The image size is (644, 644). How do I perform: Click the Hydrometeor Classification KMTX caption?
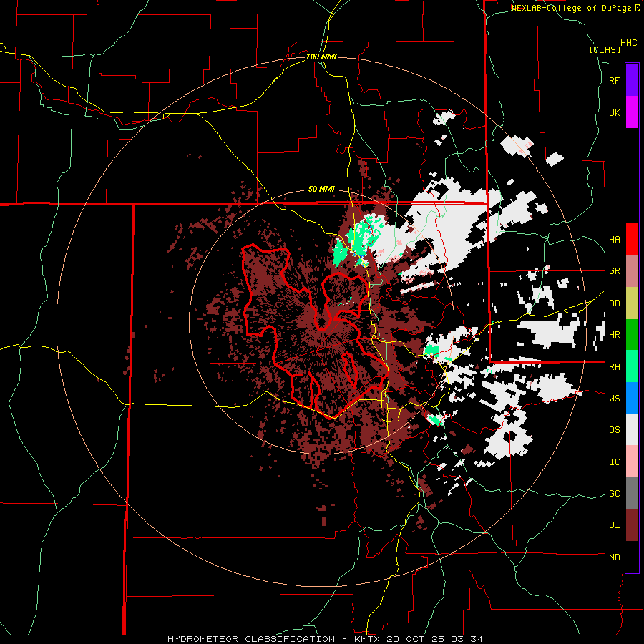[x=325, y=639]
